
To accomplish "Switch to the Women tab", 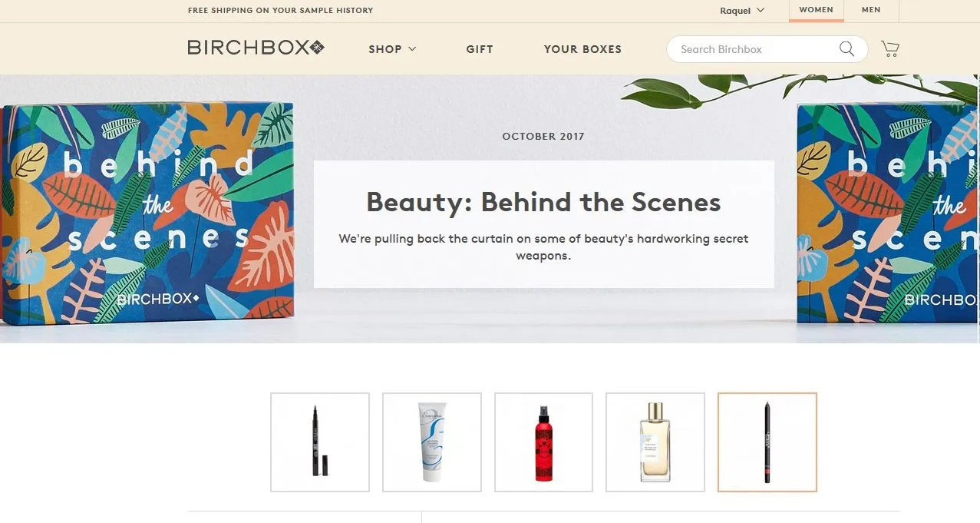I will coord(816,10).
